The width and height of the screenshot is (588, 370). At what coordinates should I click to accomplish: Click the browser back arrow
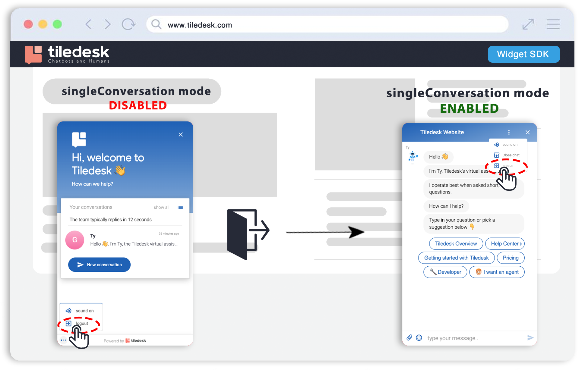coord(88,24)
